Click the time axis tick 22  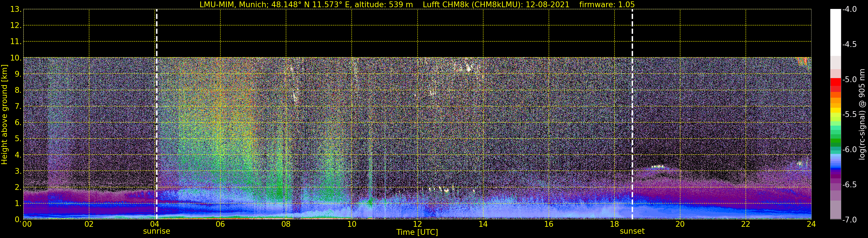[746, 224]
